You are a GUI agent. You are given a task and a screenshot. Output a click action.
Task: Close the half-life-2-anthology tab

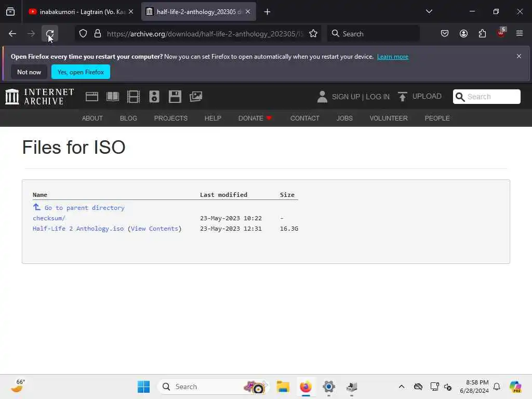click(x=248, y=12)
